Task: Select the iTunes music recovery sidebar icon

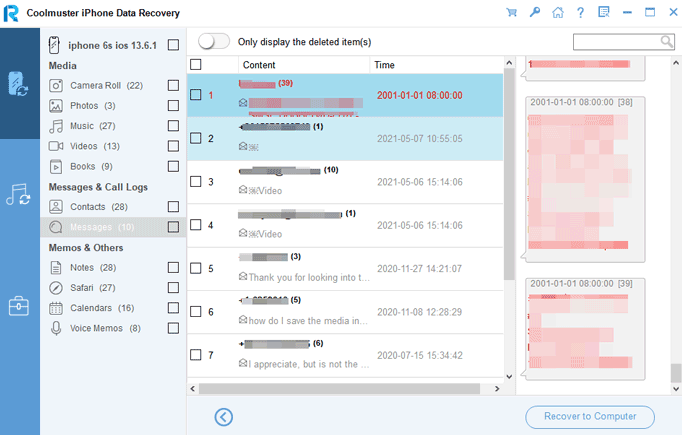Action: 18,194
